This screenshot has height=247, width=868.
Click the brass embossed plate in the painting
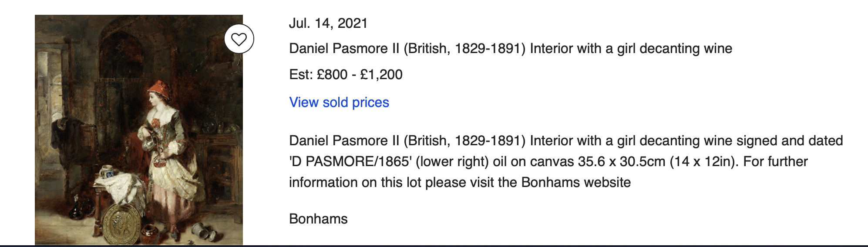point(121,224)
